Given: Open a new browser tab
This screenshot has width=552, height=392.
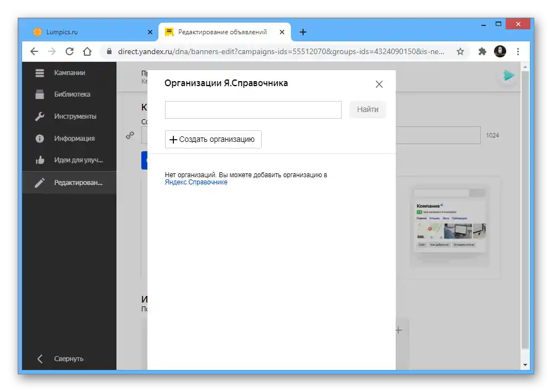Looking at the screenshot, I should tap(302, 32).
